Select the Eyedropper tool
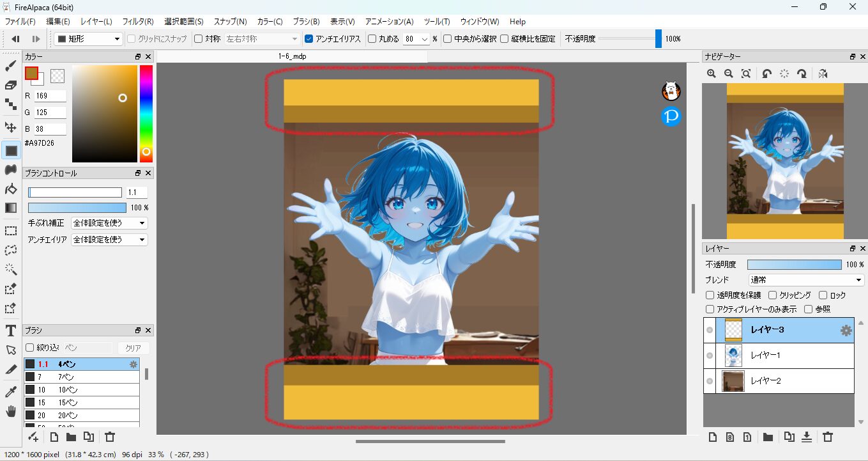Screen dimensions: 868x461 [11, 391]
